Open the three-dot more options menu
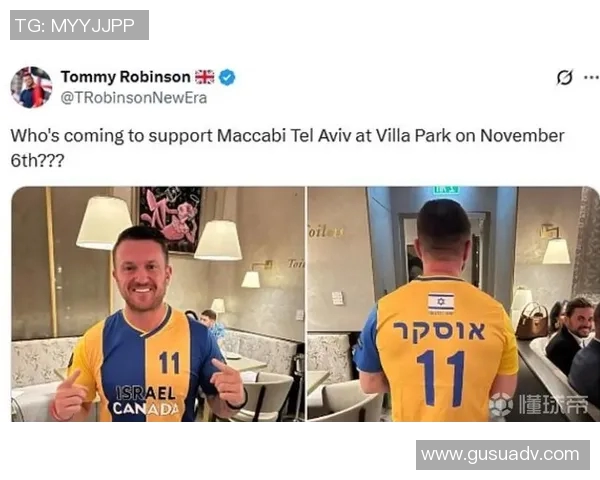600x480 pixels. tap(592, 77)
